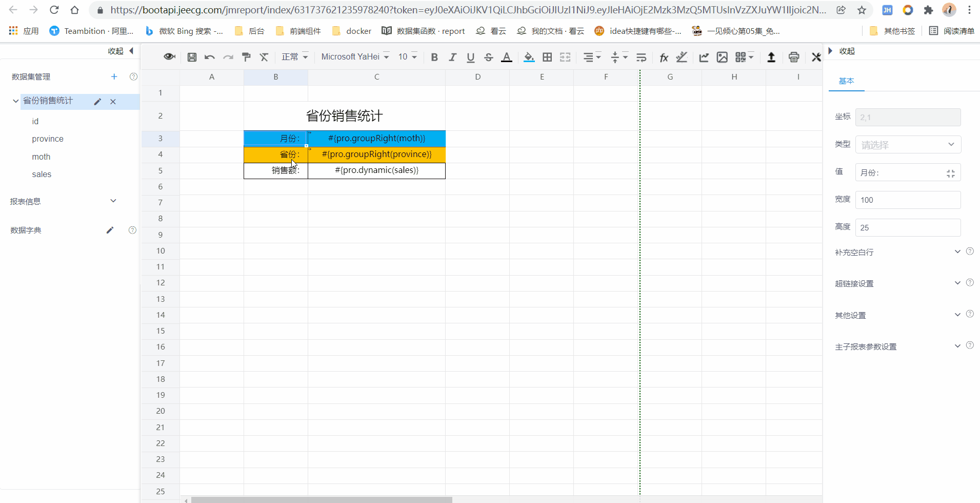Toggle text wrapping
This screenshot has width=980, height=503.
(x=641, y=57)
